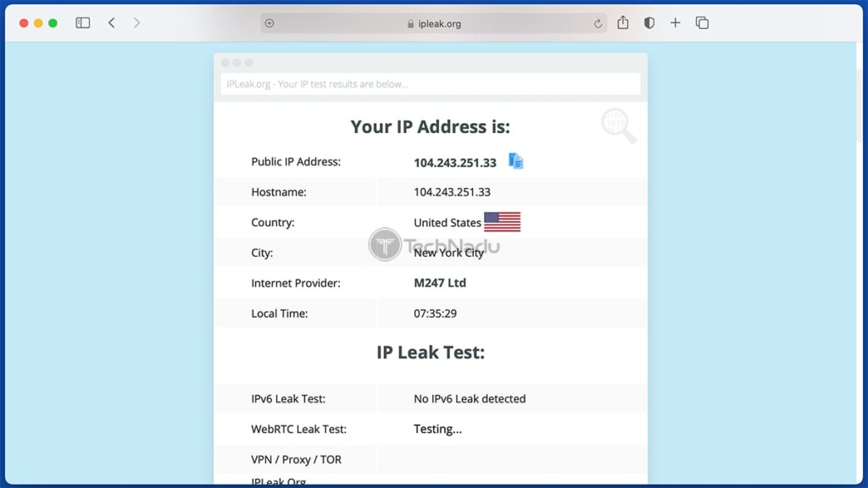Click the ipleak.org address bar
868x488 pixels.
433,23
